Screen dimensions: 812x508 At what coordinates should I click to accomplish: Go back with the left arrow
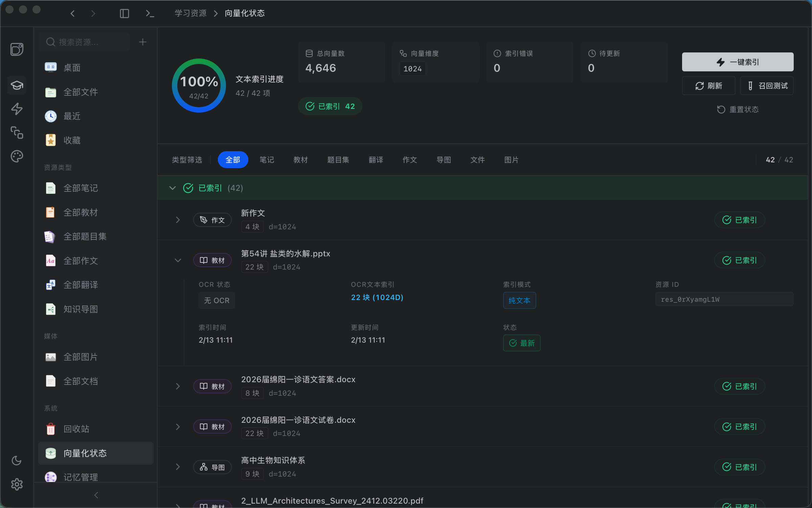pyautogui.click(x=72, y=14)
